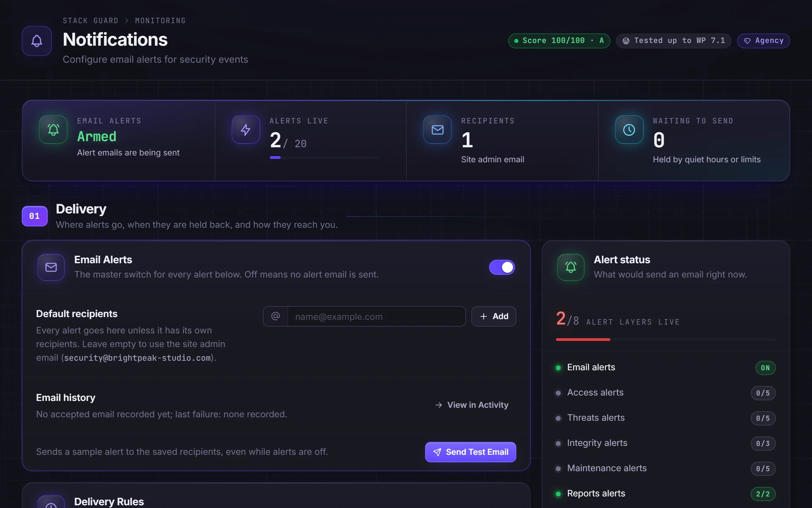Click the paper plane icon on Send Test Email
Viewport: 812px width, 508px height.
point(437,452)
